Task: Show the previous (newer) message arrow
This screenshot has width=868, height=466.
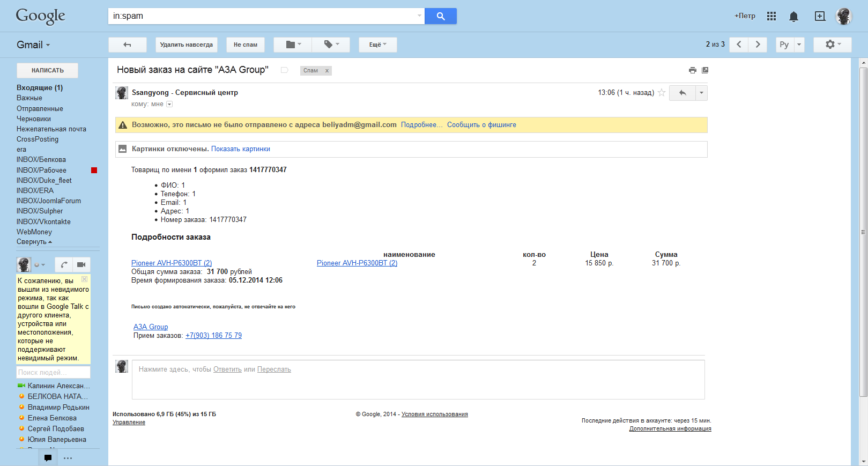Action: (739, 45)
